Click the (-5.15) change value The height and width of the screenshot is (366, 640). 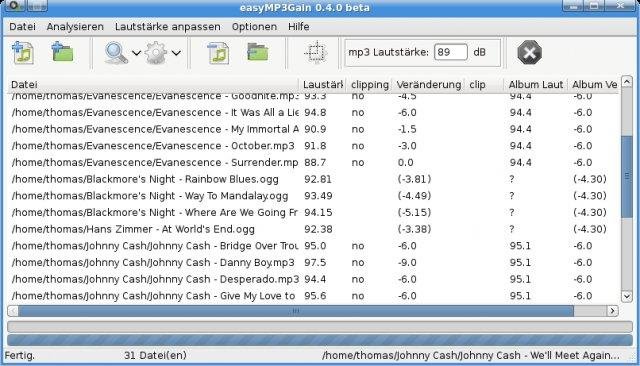414,213
